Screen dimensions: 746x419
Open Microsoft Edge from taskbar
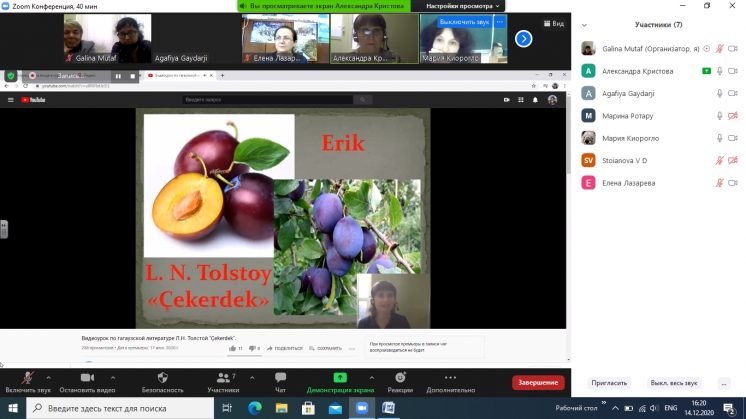click(x=255, y=408)
